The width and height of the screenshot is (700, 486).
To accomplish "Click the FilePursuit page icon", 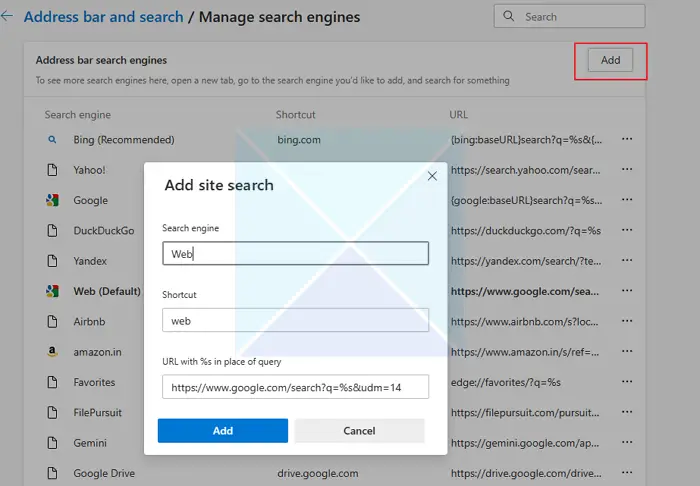I will (52, 412).
